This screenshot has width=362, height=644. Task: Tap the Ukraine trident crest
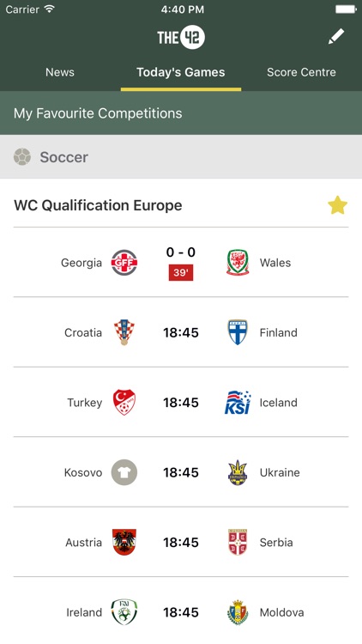point(238,472)
